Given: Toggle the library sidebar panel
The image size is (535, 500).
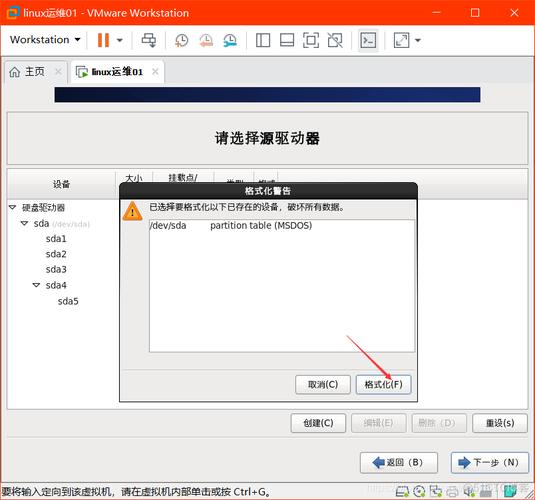Looking at the screenshot, I should 263,40.
